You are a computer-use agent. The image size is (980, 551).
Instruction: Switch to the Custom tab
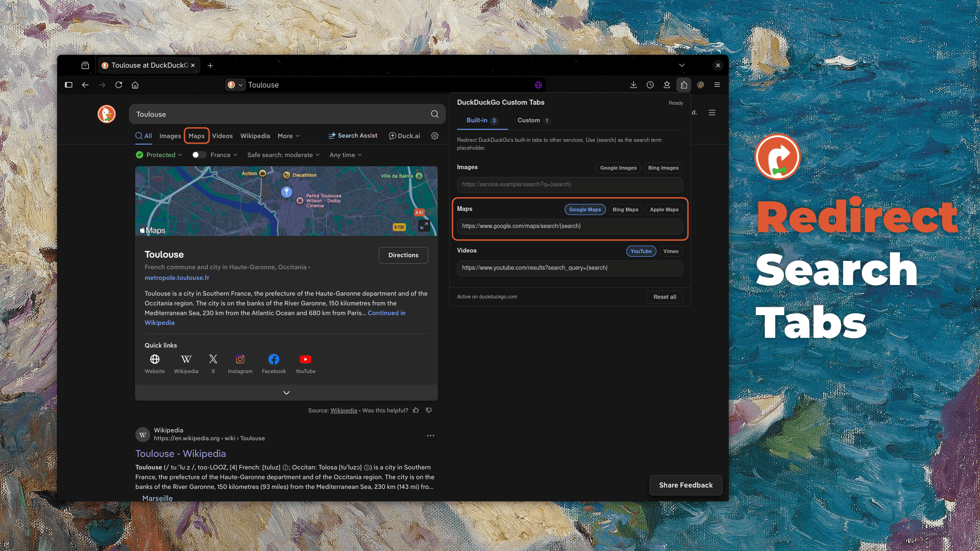tap(533, 120)
